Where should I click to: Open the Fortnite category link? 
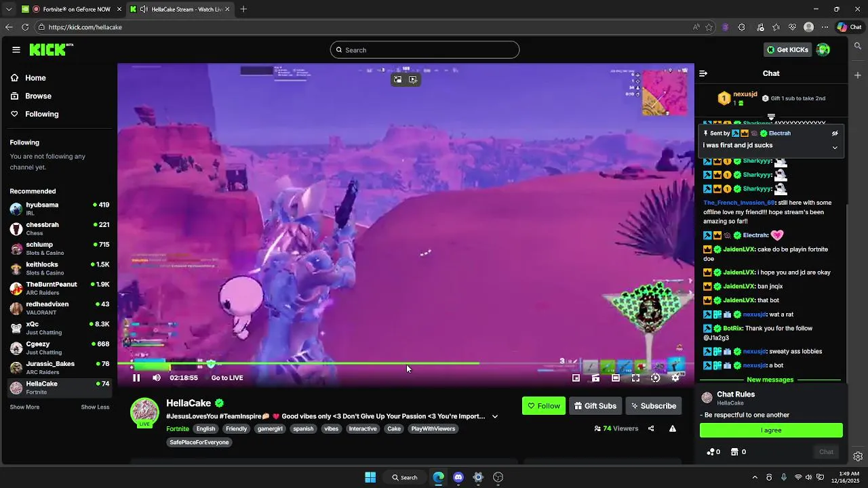point(178,429)
